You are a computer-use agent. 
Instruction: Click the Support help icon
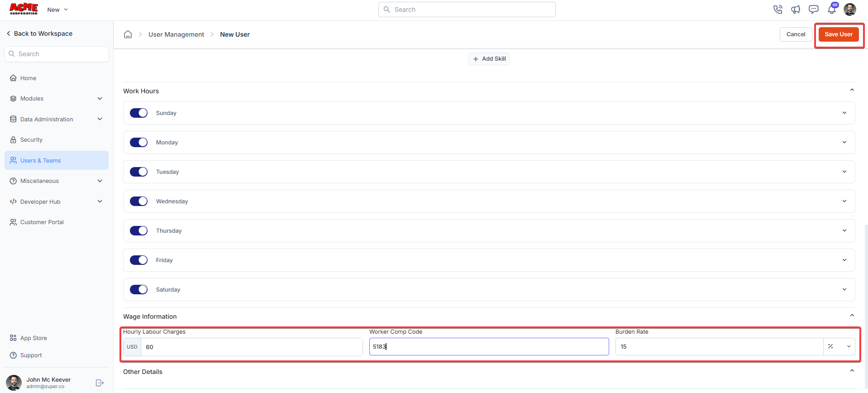13,355
